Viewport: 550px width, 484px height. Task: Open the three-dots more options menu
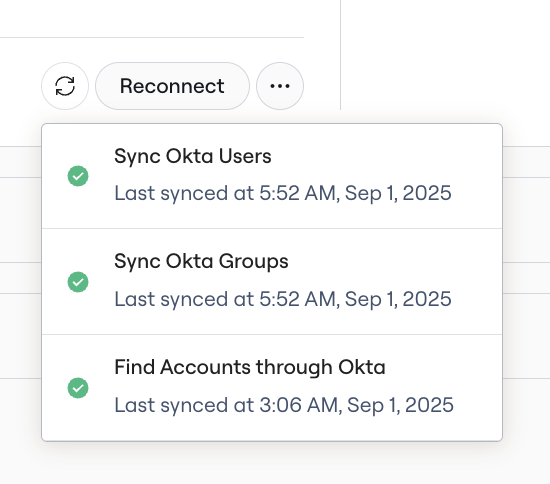[280, 86]
